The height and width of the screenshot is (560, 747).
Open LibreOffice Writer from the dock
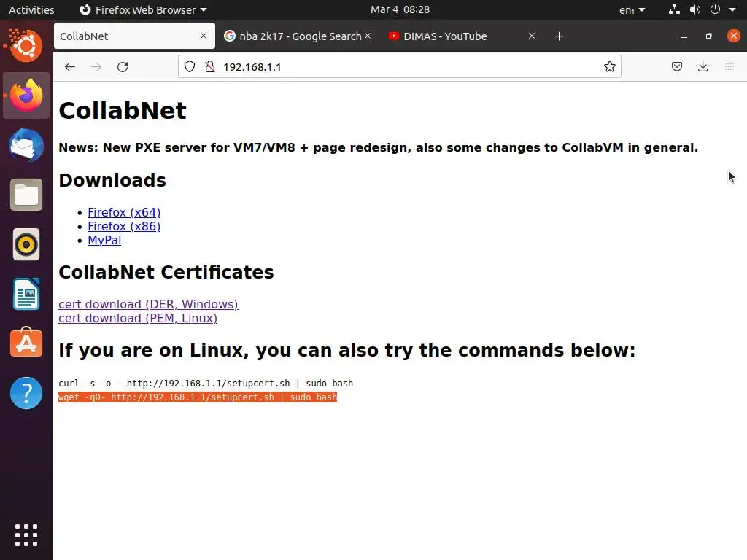pyautogui.click(x=26, y=295)
